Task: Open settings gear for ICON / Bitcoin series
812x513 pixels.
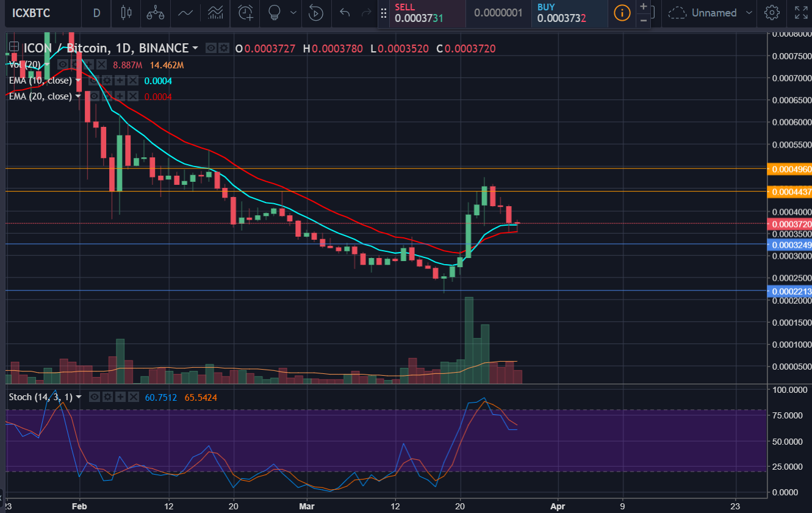Action: coord(224,48)
